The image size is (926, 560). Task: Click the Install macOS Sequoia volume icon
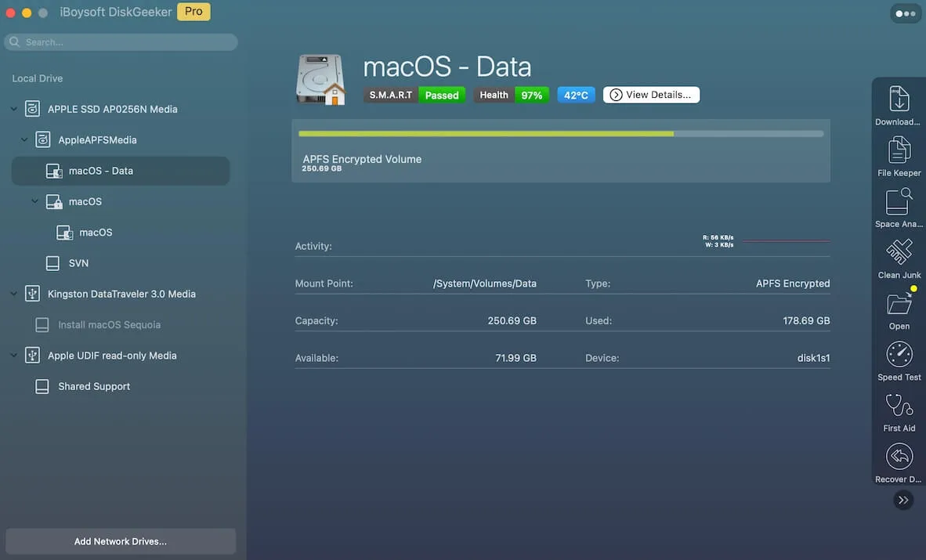(42, 325)
